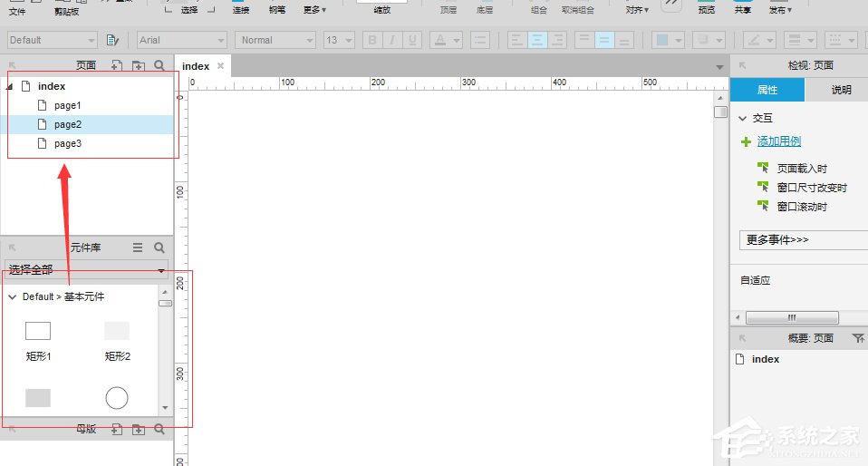Click the 添加用例 link

[x=778, y=141]
